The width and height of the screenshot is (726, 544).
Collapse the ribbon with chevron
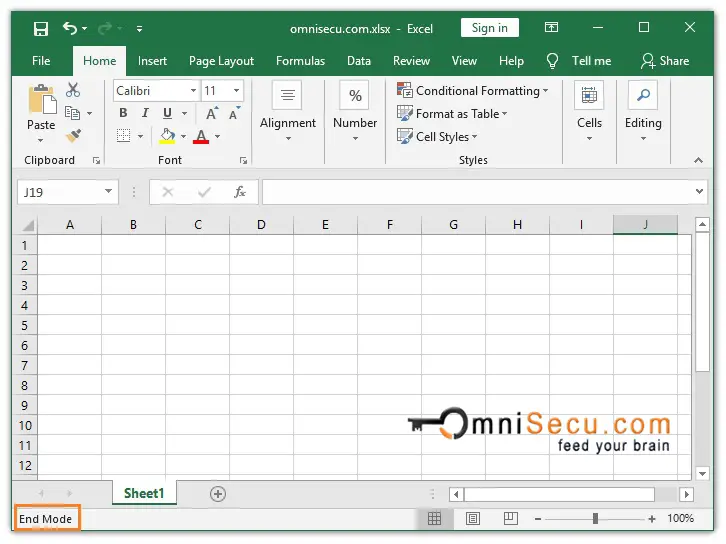(x=698, y=160)
